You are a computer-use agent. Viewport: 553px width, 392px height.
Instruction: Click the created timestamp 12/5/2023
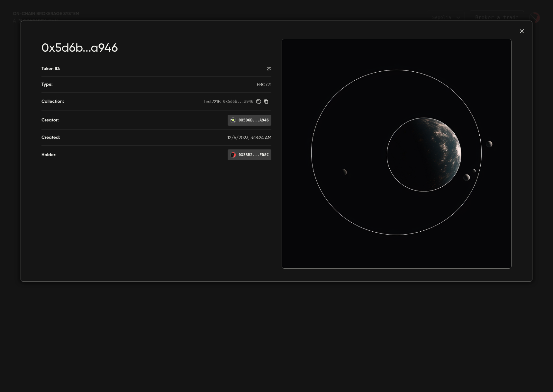(249, 138)
